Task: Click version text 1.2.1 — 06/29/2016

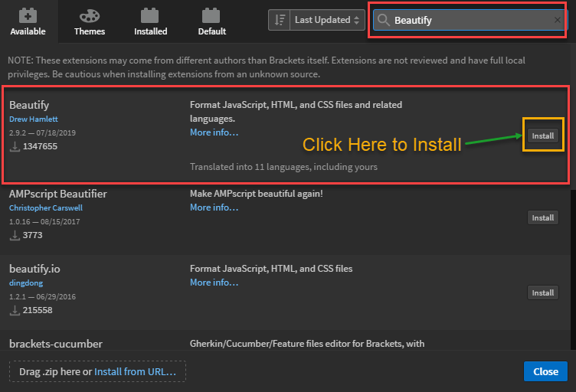Action: 42,296
